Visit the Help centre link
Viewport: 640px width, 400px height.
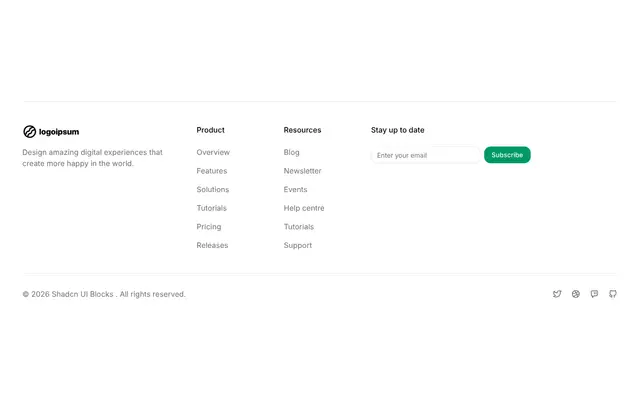click(304, 208)
